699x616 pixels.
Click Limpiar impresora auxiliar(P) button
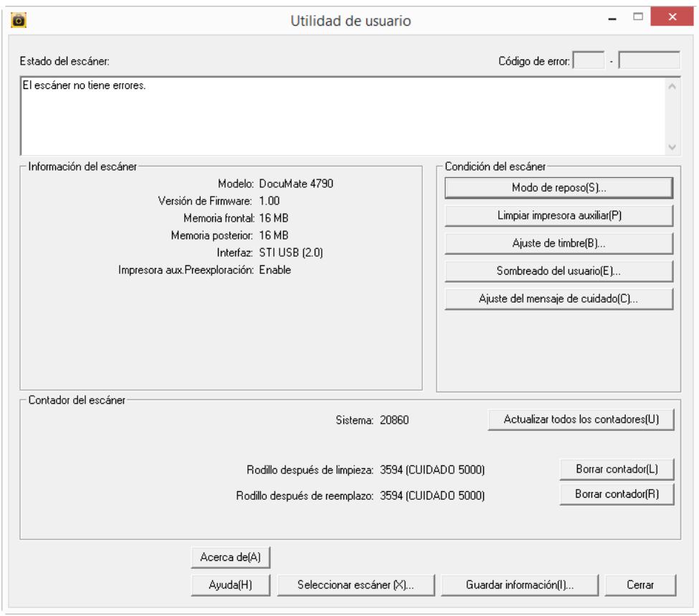[558, 215]
